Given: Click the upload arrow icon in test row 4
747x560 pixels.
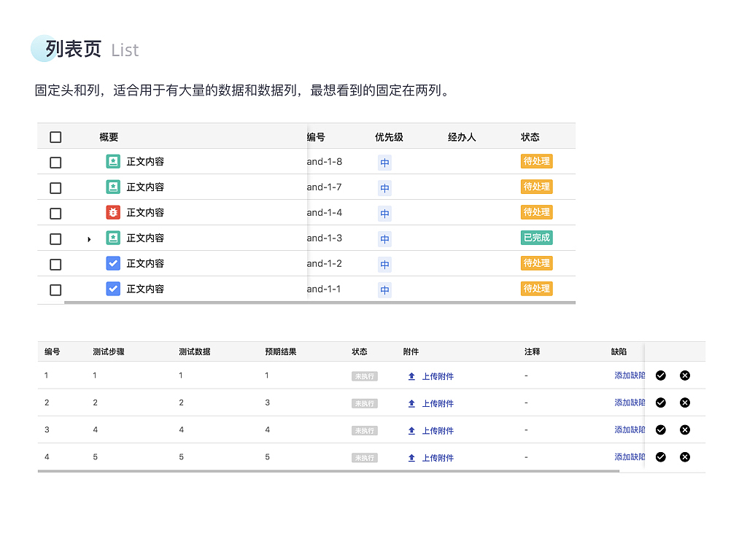Looking at the screenshot, I should pos(411,457).
